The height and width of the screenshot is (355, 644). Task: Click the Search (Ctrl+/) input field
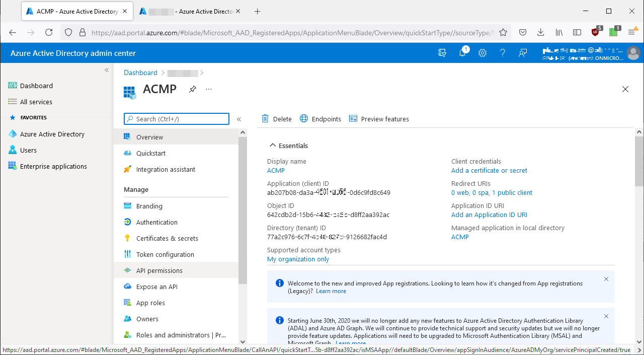click(176, 119)
